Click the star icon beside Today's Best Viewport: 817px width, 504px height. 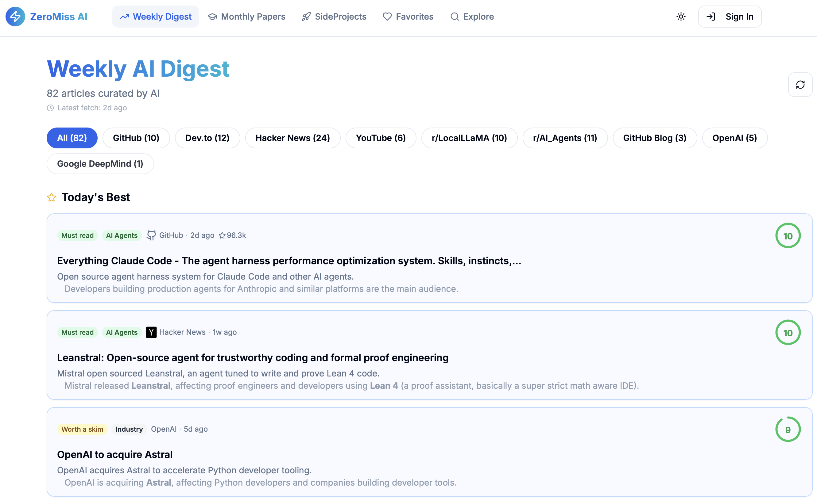coord(51,197)
